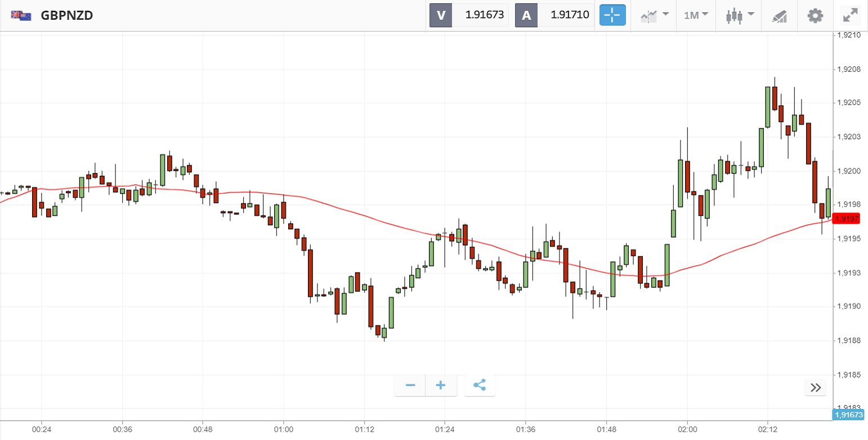Click the 1,9208 price axis label
Image resolution: width=868 pixels, height=440 pixels.
[x=849, y=70]
